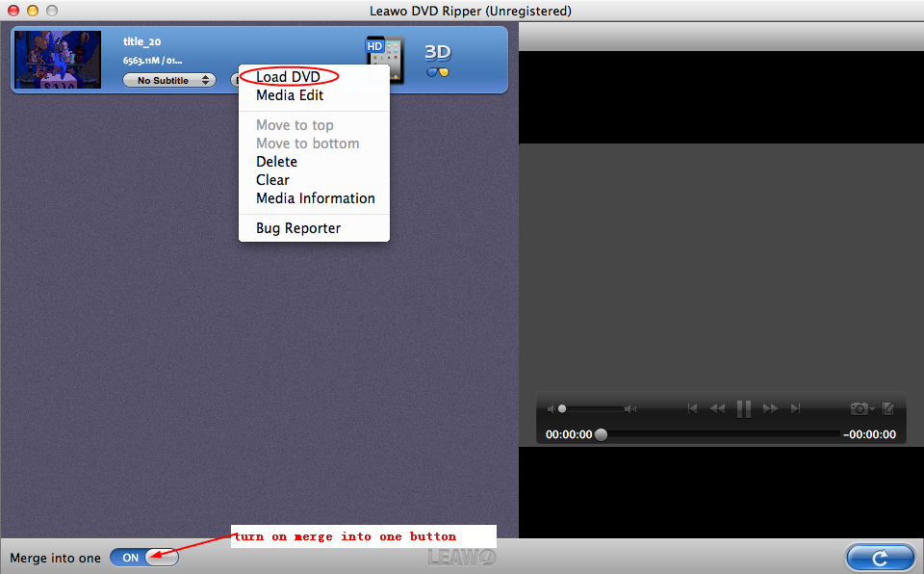924x574 pixels.
Task: Open the 3D glasses settings icon
Action: point(438,60)
